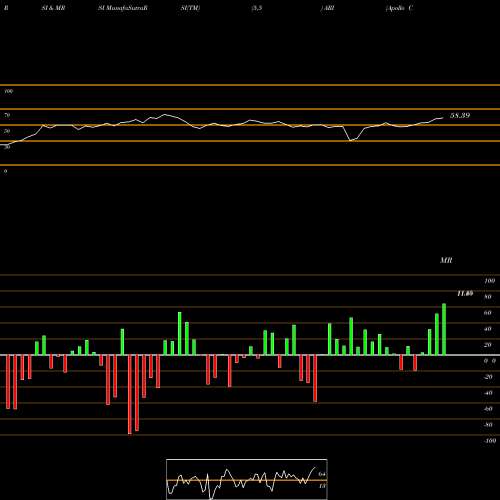Click the -100 label on MR axis
The image size is (500, 500).
pos(490,441)
